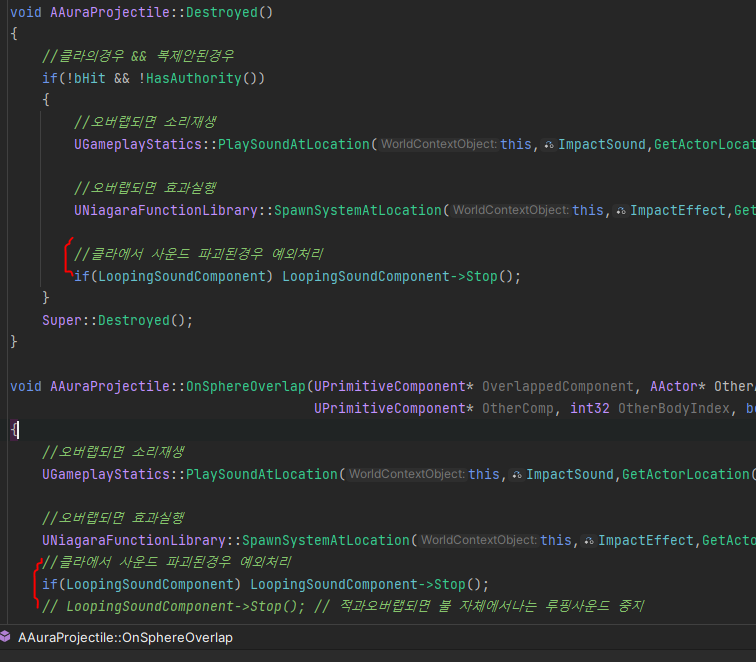The width and height of the screenshot is (756, 662).
Task: Click SpawnSystemAtLocation inside OnSphereOverlap
Action: tap(326, 540)
